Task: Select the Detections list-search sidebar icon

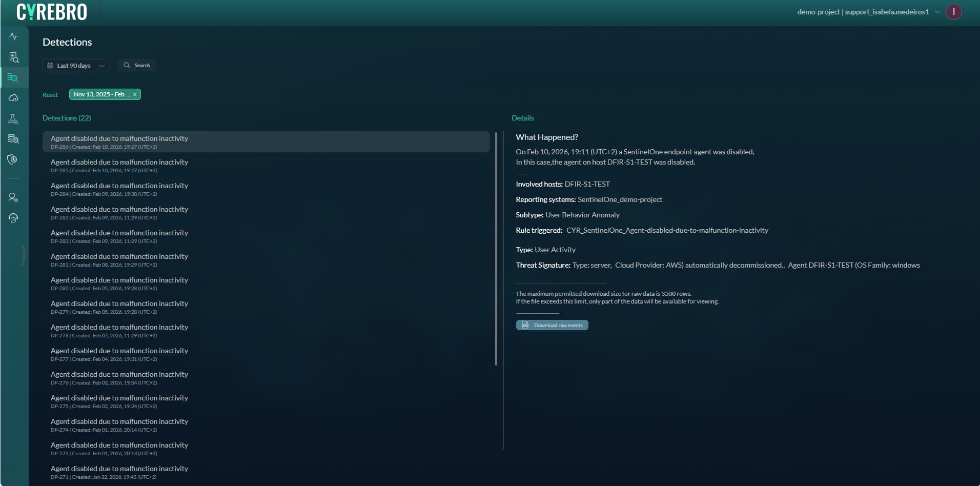Action: [x=13, y=78]
